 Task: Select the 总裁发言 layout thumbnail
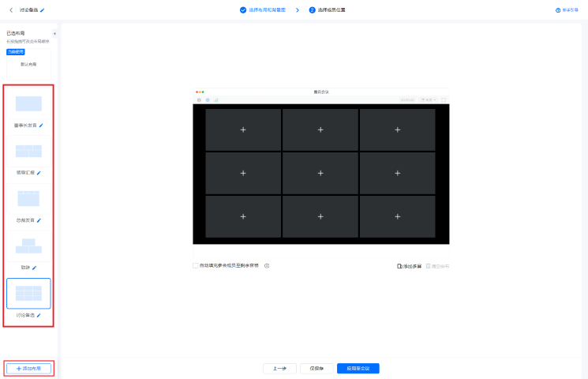28,198
